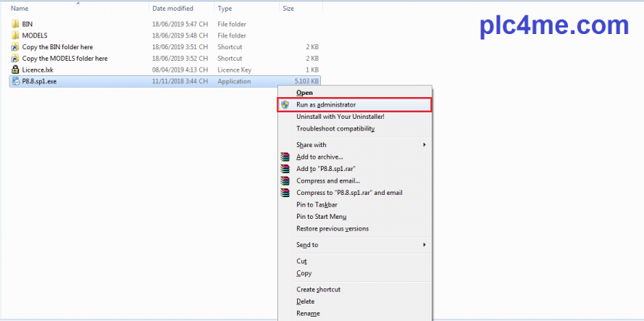This screenshot has width=644, height=321.
Task: Click 'Copy the MODELS folder here' shortcut icon
Action: [x=15, y=58]
